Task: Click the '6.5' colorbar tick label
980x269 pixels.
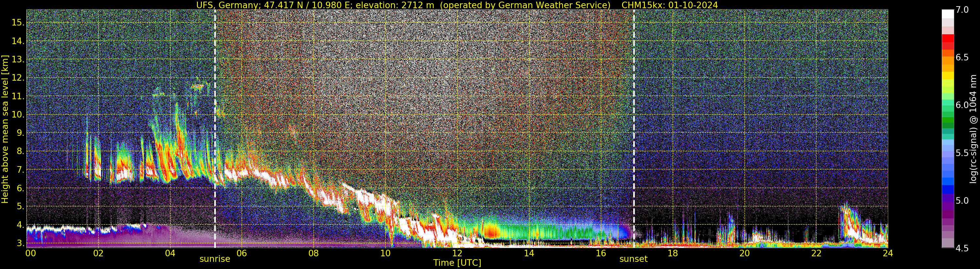Action: coord(962,57)
